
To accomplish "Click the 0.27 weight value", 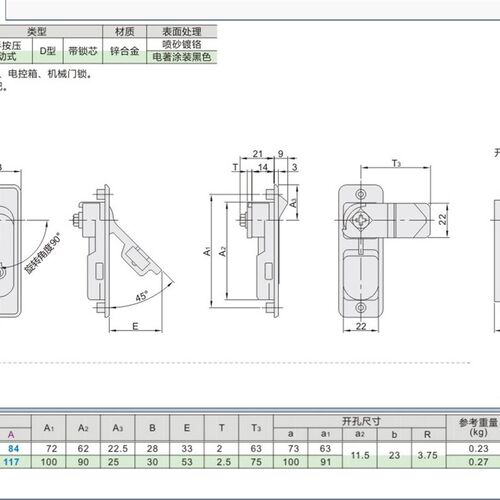I will (x=478, y=462).
